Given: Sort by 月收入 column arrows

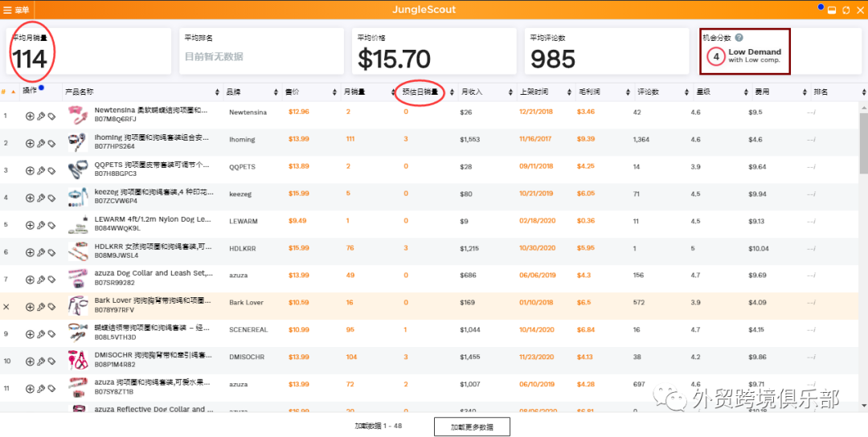Looking at the screenshot, I should click(x=510, y=92).
